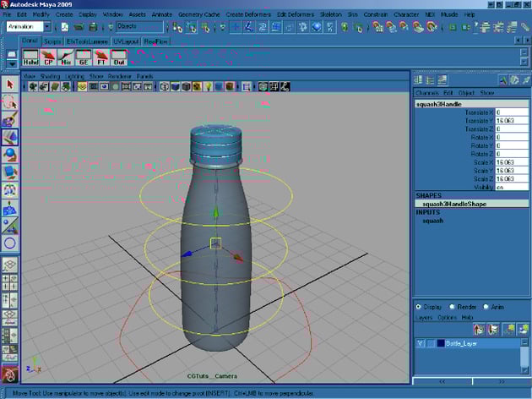The image size is (532, 399).
Task: Select the Lasso tool in toolbox
Action: (x=9, y=102)
